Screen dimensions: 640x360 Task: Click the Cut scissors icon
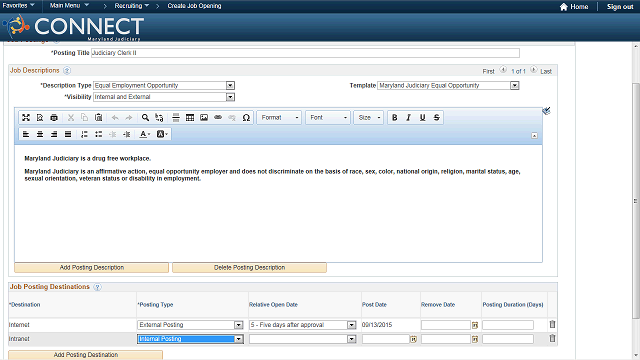click(71, 118)
